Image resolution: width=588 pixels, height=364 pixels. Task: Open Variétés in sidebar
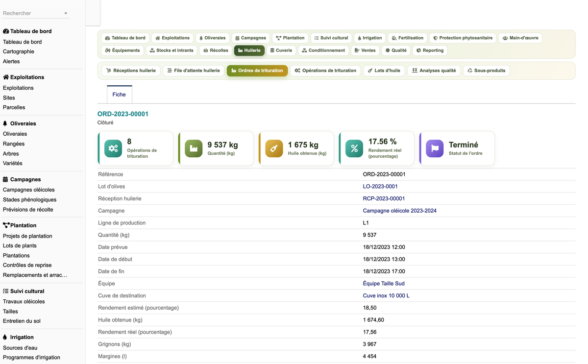pyautogui.click(x=13, y=163)
